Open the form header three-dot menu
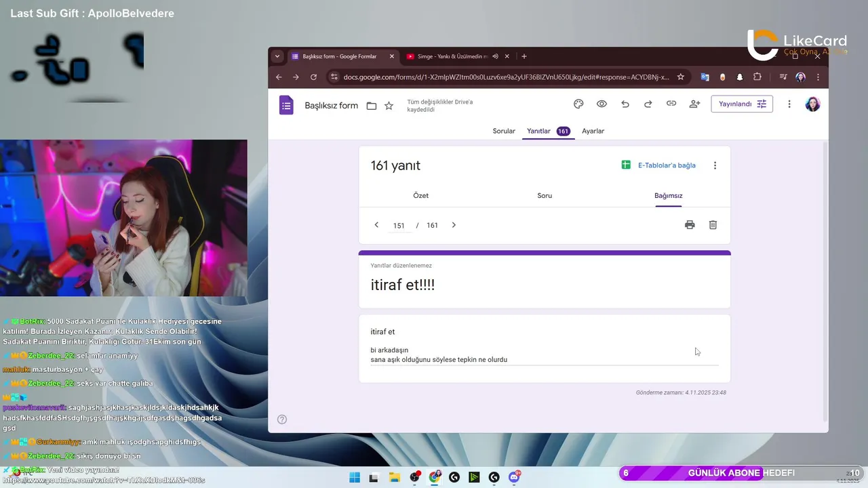Viewport: 868px width, 488px height. [789, 104]
